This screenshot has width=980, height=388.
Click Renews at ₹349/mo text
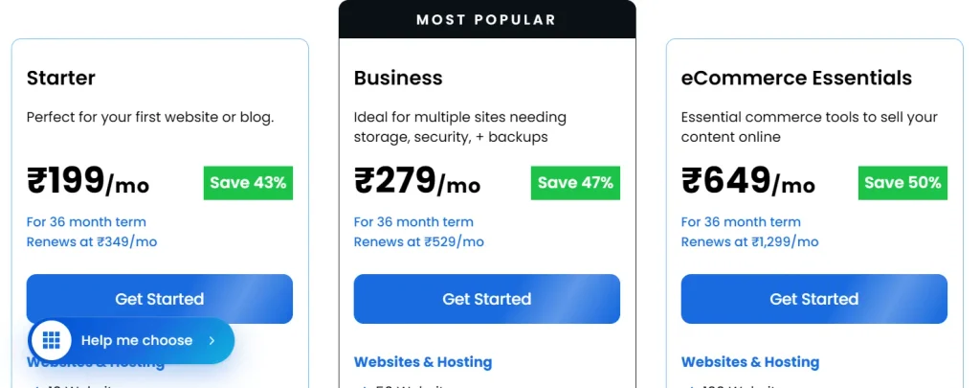(91, 241)
